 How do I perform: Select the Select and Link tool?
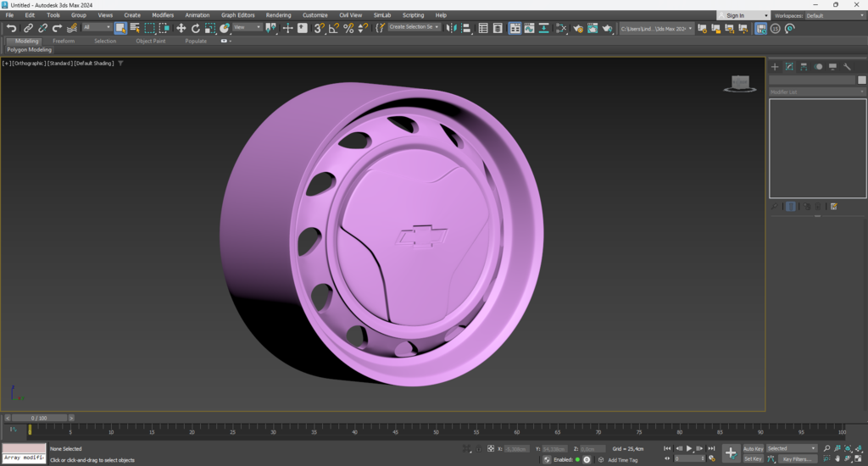tap(28, 28)
